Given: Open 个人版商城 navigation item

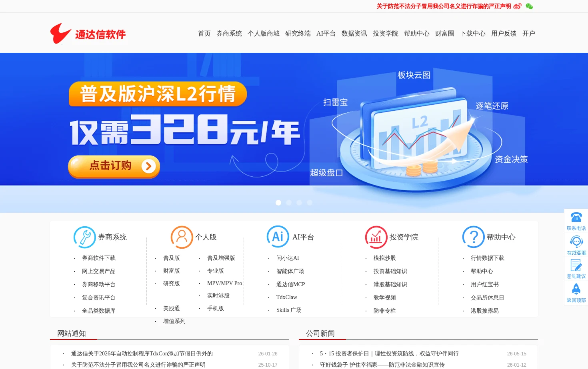Looking at the screenshot, I should (x=264, y=34).
